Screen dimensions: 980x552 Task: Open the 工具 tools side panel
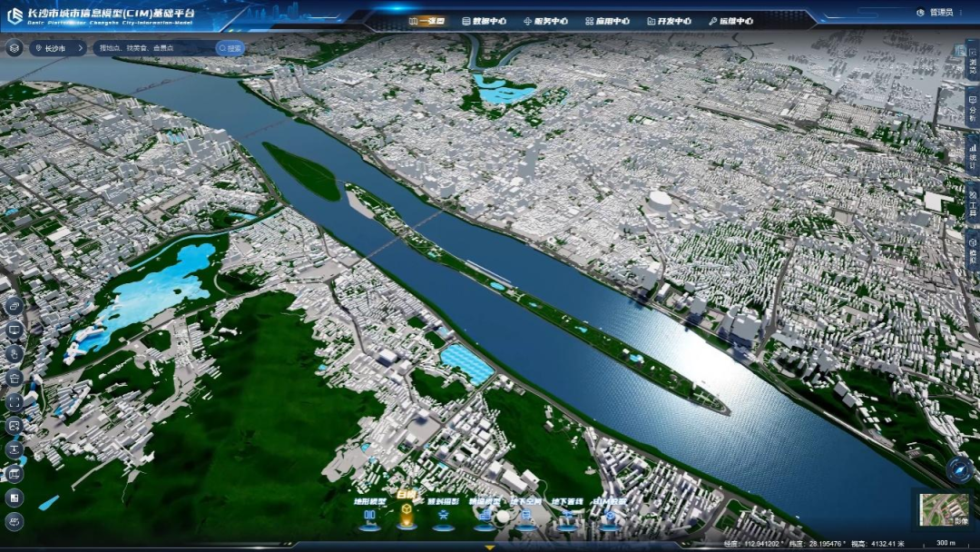click(x=972, y=202)
